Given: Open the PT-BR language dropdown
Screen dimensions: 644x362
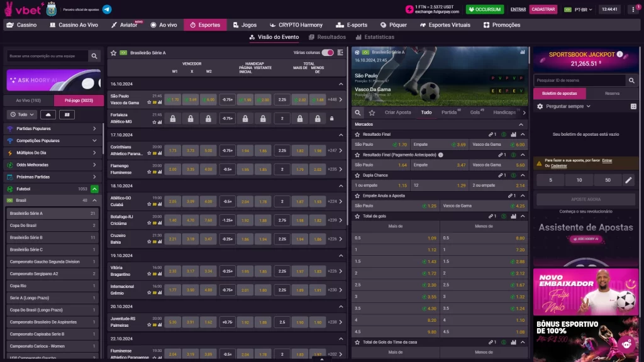Looking at the screenshot, I should pyautogui.click(x=579, y=9).
